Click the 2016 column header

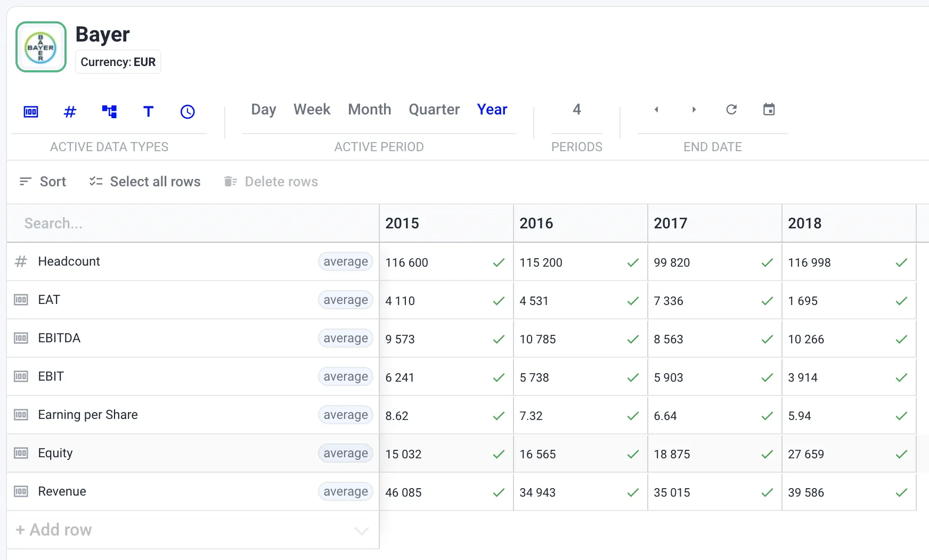coord(581,223)
